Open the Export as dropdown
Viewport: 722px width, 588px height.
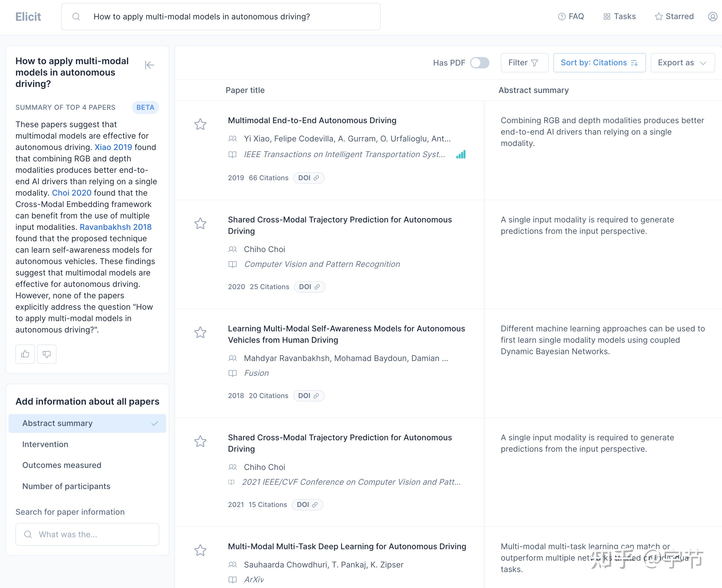[x=682, y=63]
